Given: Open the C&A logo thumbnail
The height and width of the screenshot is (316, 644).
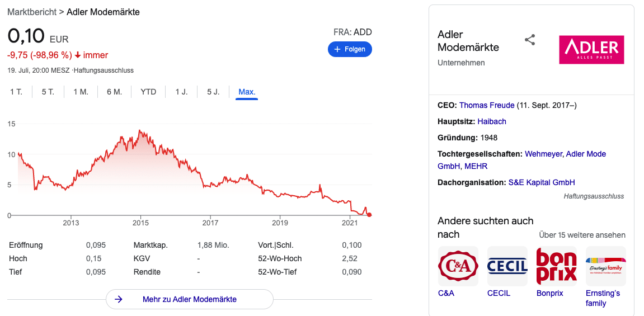Looking at the screenshot, I should pos(458,266).
